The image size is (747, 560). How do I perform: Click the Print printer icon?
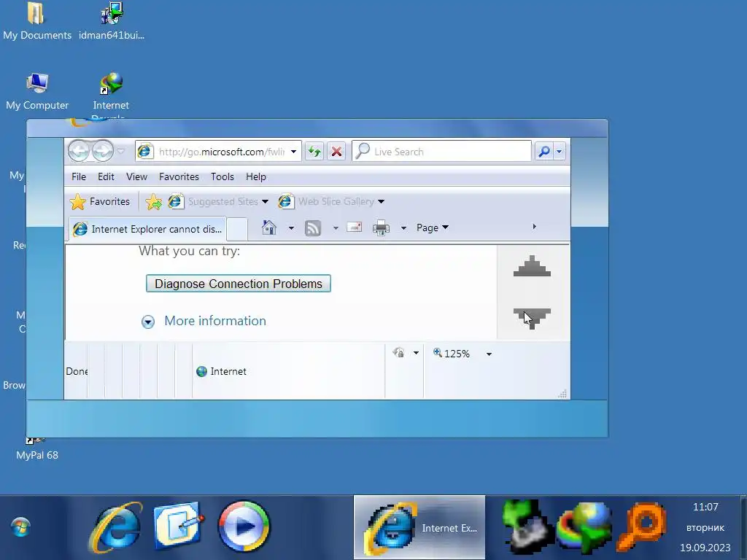coord(381,228)
